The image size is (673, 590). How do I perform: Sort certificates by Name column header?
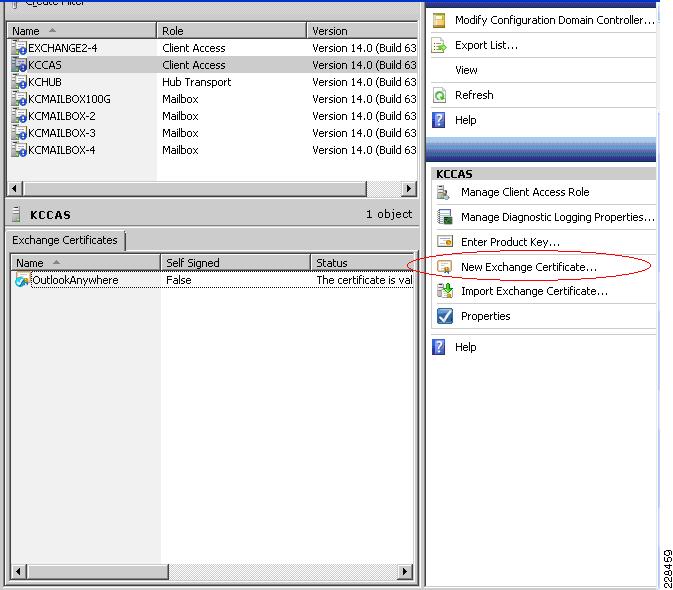(x=85, y=263)
